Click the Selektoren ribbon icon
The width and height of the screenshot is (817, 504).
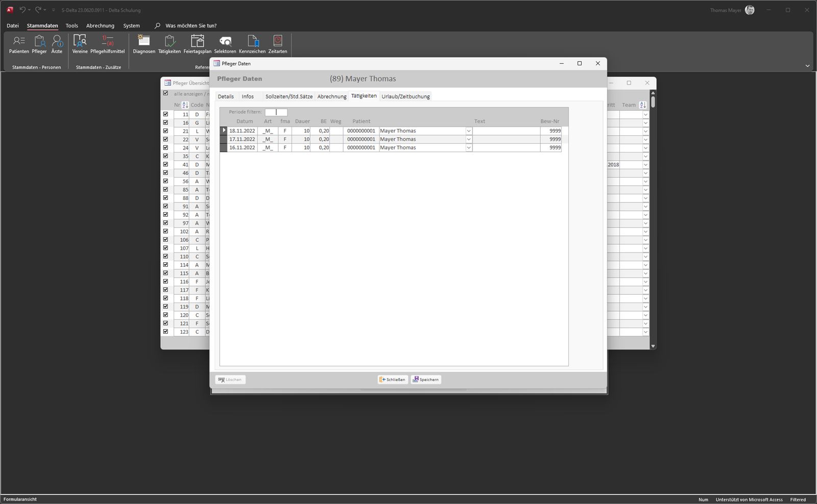click(x=225, y=44)
